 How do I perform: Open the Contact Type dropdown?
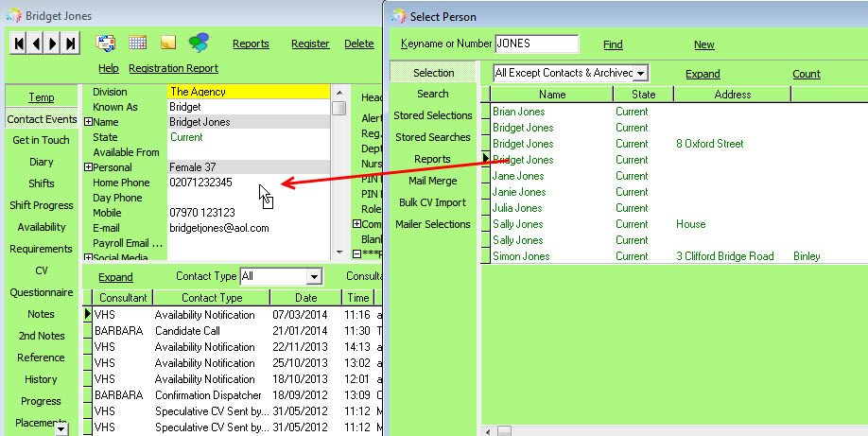point(314,276)
